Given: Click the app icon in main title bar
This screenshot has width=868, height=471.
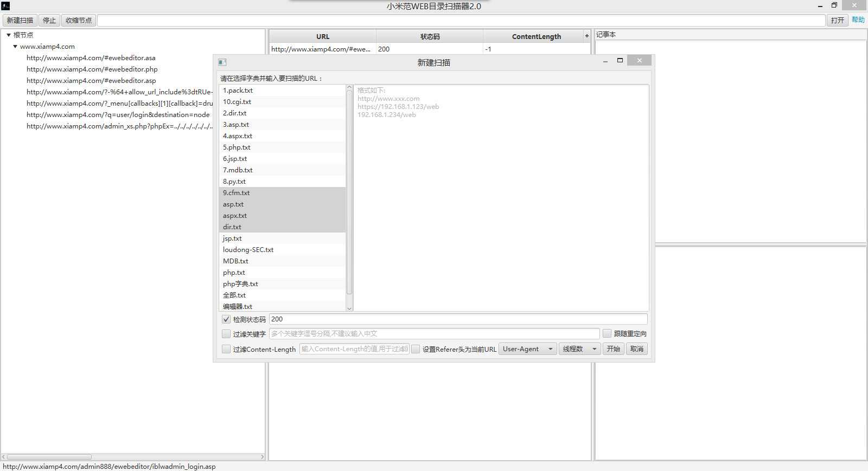Looking at the screenshot, I should [x=5, y=6].
